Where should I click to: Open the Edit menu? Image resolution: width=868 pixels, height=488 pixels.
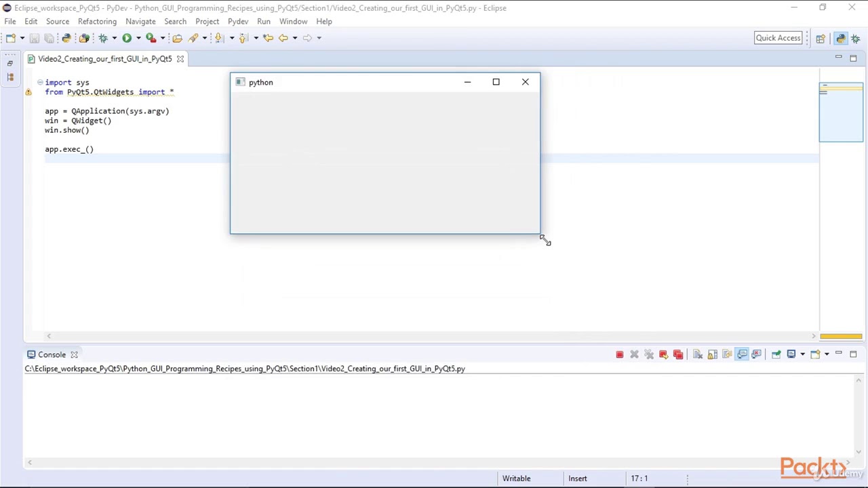click(31, 21)
